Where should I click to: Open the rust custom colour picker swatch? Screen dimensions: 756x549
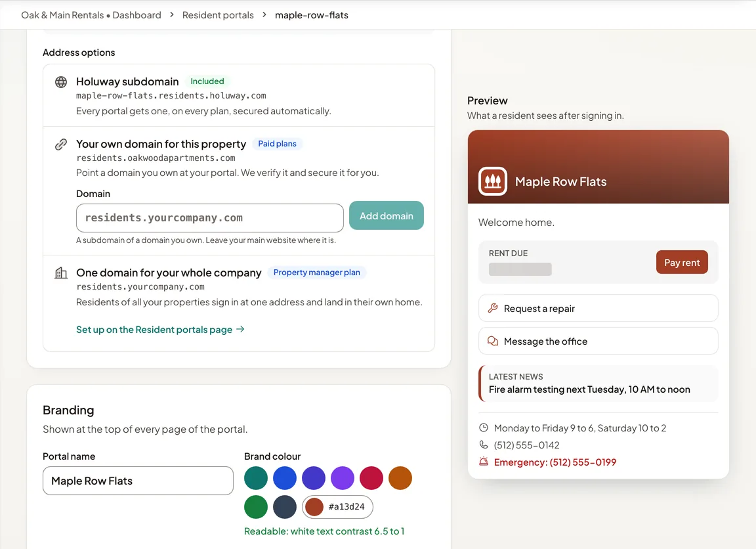314,507
